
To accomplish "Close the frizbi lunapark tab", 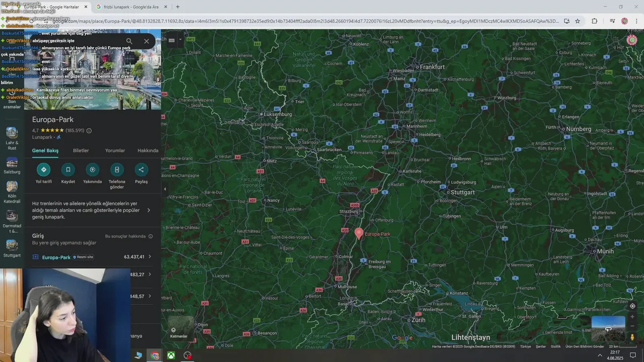I will tap(166, 7).
